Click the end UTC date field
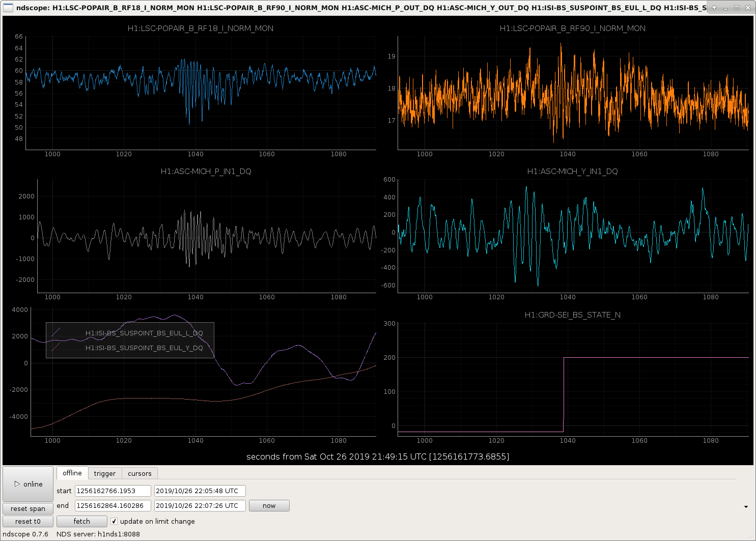The width and height of the screenshot is (756, 541). pos(200,505)
